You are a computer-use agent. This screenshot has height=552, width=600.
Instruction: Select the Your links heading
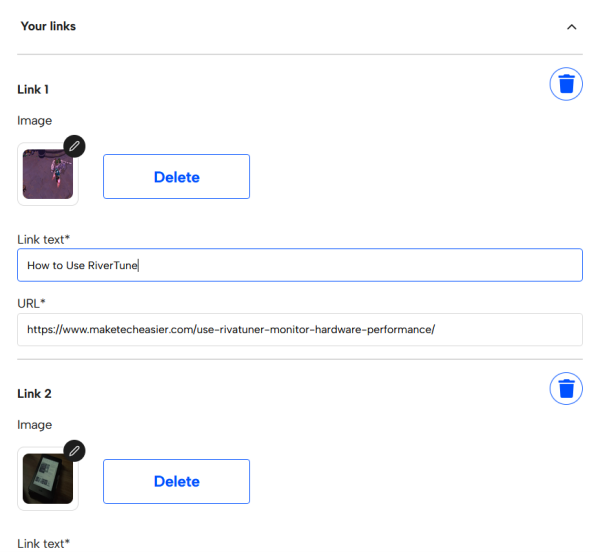[x=48, y=26]
